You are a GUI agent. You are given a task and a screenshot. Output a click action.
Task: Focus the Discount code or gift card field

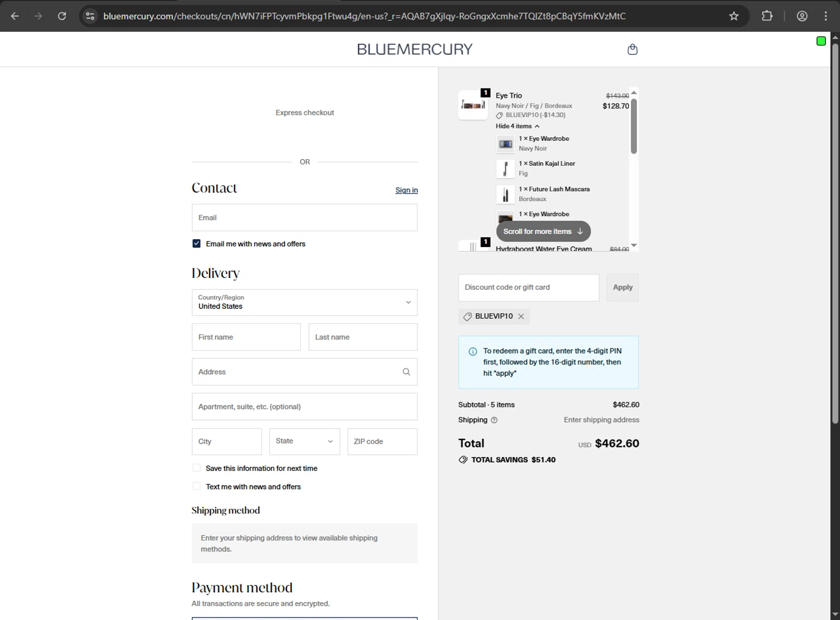point(529,287)
